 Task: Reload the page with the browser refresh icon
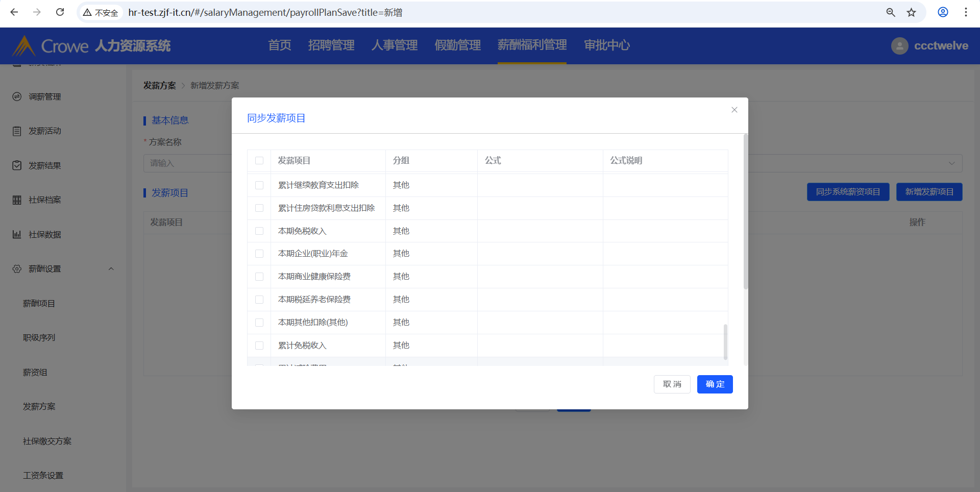60,12
